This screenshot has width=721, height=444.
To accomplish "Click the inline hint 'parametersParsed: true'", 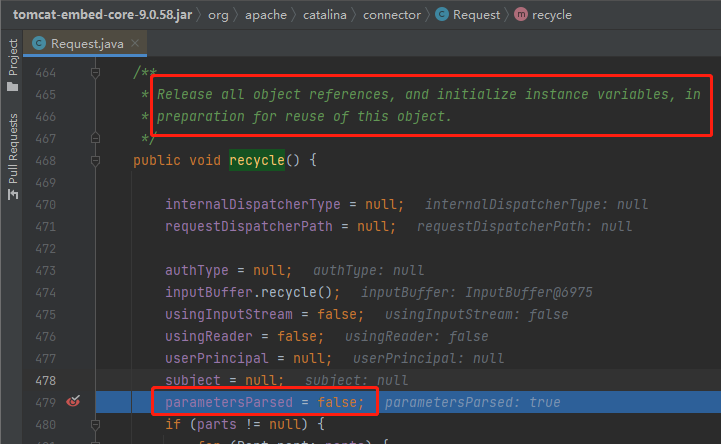I will [x=473, y=402].
